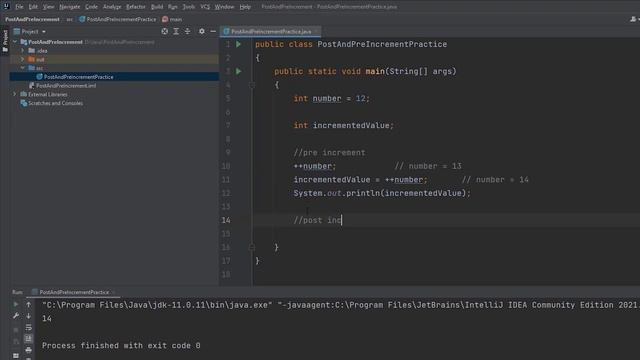The width and height of the screenshot is (640, 360).
Task: Click the Select Opened File locate icon
Action: 164,31
